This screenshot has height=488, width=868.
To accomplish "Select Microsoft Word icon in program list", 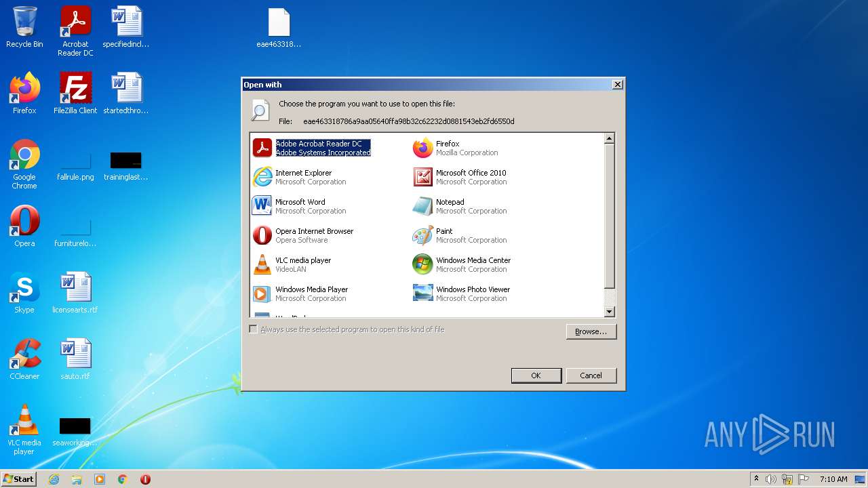I will [262, 206].
